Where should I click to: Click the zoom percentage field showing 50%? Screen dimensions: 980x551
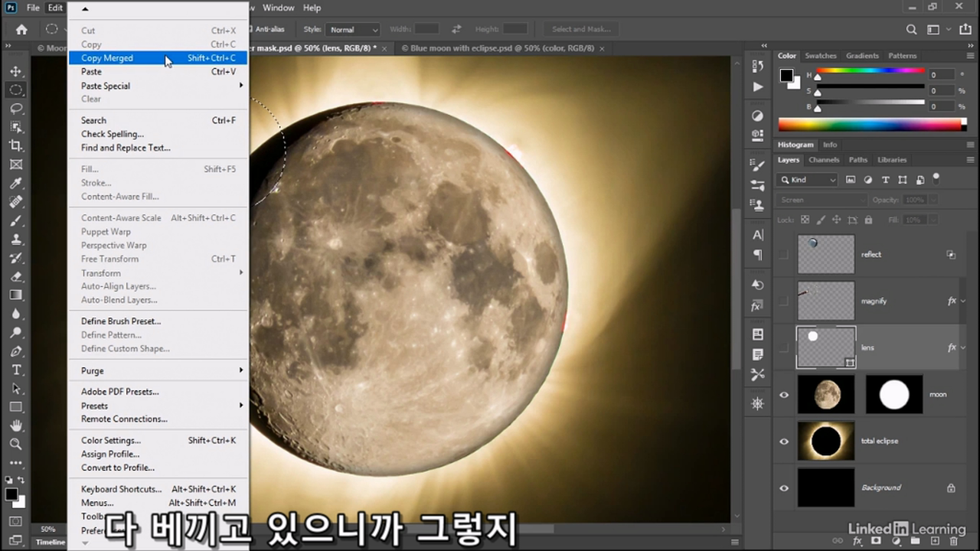(x=47, y=529)
